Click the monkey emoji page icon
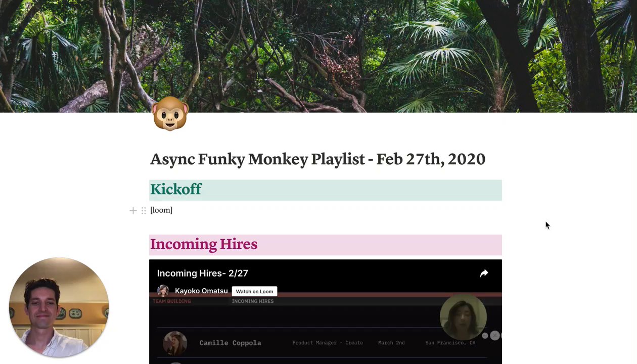The height and width of the screenshot is (364, 637). pyautogui.click(x=170, y=114)
